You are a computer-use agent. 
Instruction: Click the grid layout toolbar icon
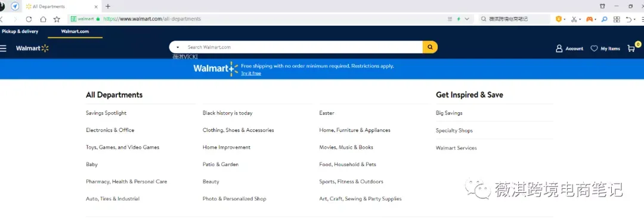click(x=617, y=19)
